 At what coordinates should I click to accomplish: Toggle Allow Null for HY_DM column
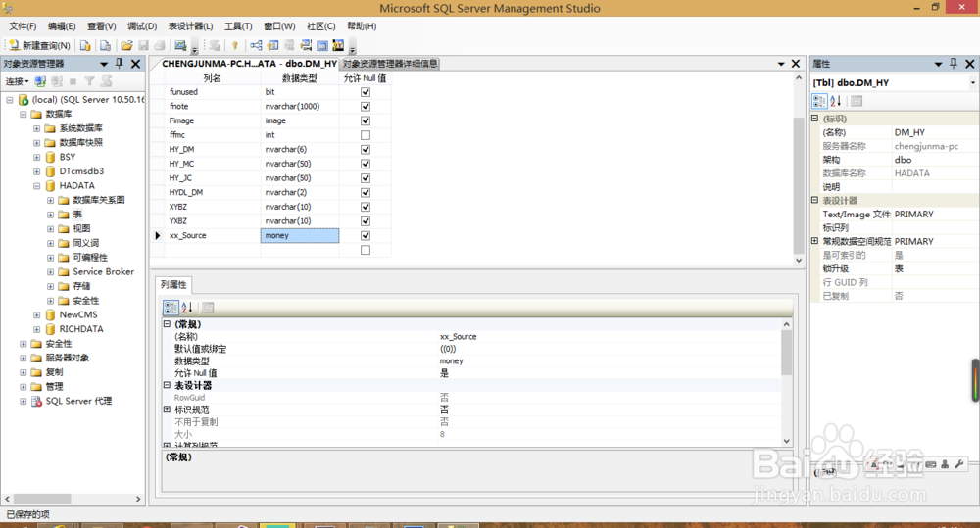click(366, 149)
